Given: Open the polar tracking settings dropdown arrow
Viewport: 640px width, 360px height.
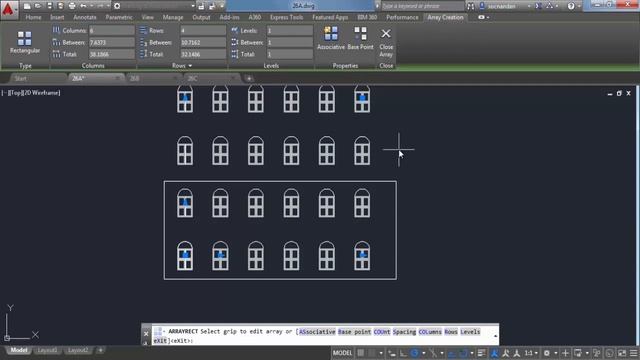Looking at the screenshot, I should click(x=423, y=353).
